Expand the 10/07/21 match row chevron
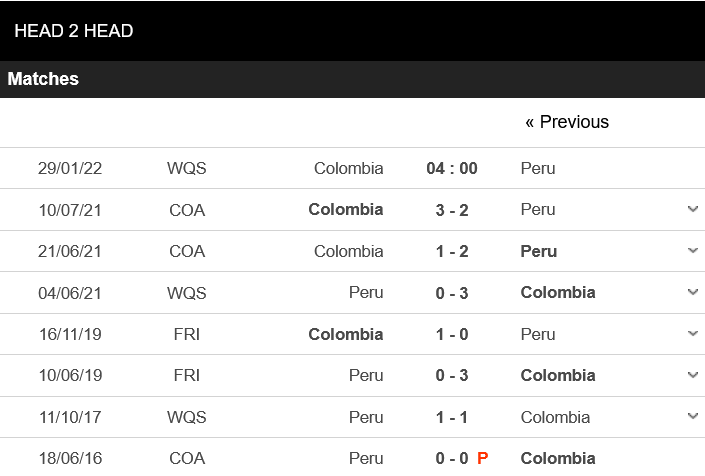705x476 pixels. point(693,210)
